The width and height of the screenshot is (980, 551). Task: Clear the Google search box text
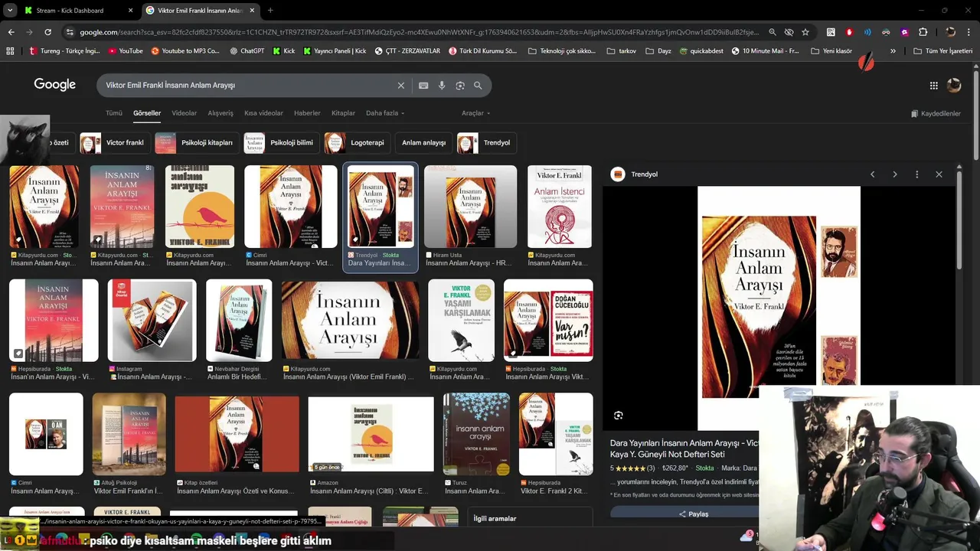[x=400, y=86]
